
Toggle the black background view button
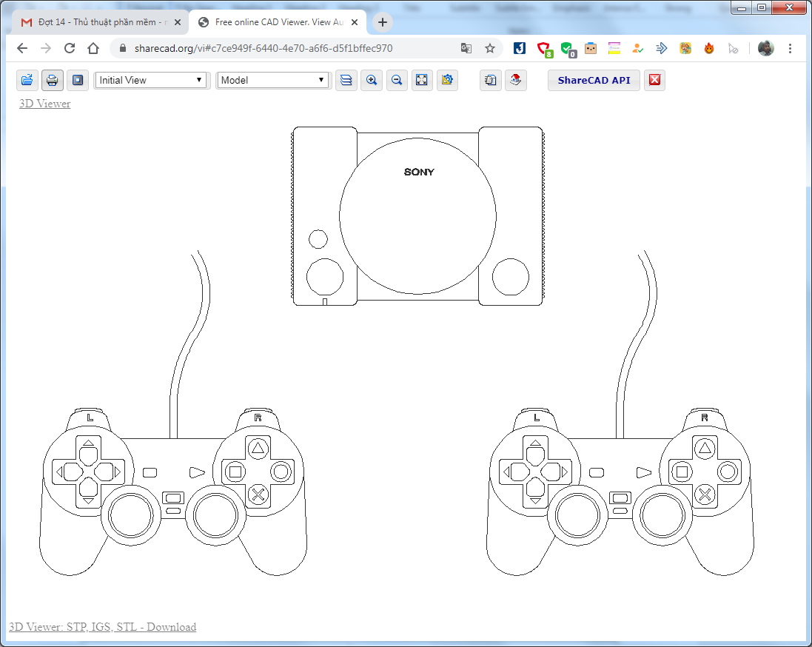[x=77, y=80]
